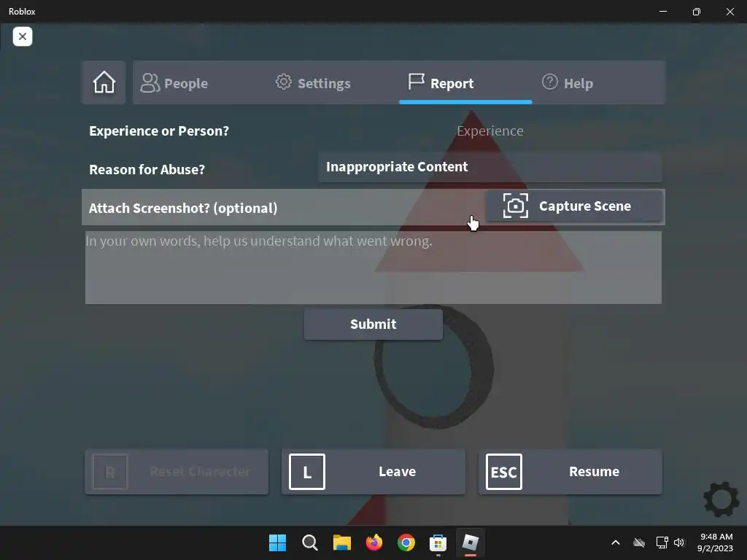The width and height of the screenshot is (747, 560).
Task: Click the Attach Screenshot? (optional) label
Action: click(x=183, y=208)
